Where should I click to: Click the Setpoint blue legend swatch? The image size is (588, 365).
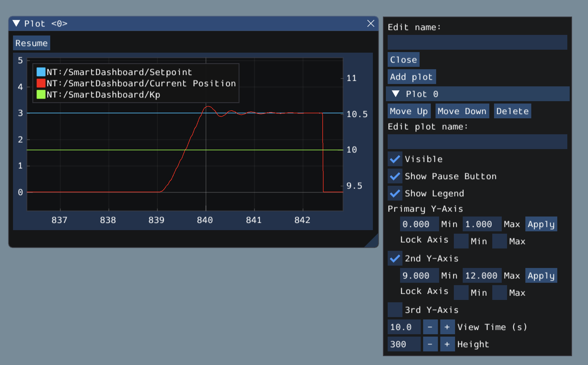click(x=41, y=72)
